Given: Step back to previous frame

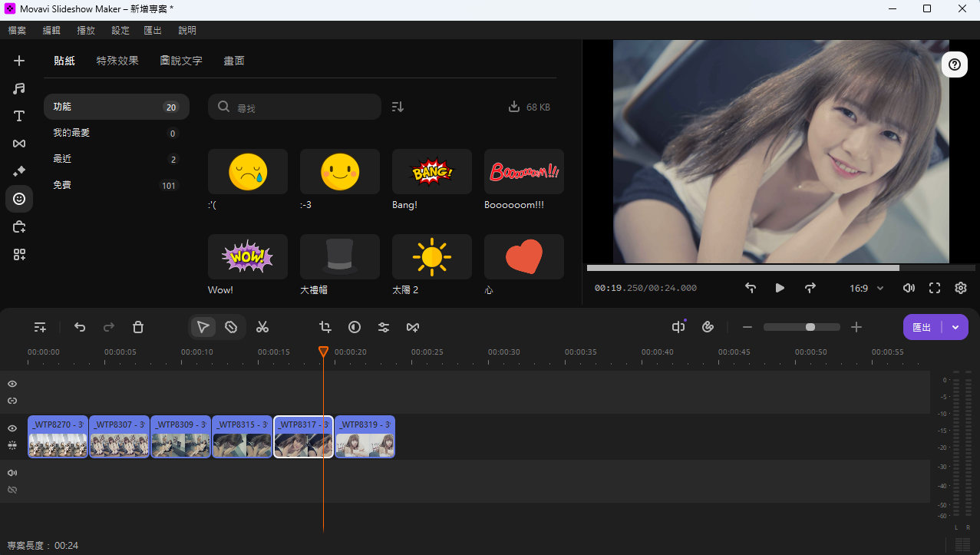Looking at the screenshot, I should point(751,288).
